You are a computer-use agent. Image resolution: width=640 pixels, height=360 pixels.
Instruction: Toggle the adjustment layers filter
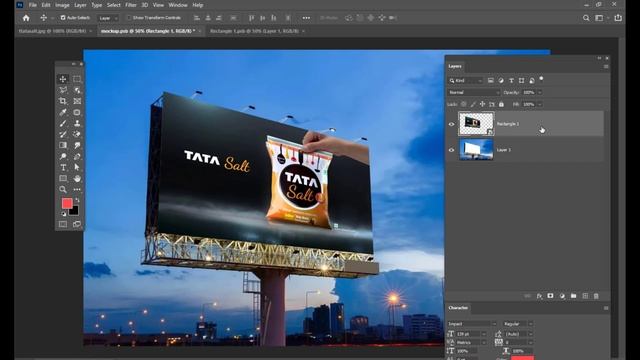[x=501, y=80]
